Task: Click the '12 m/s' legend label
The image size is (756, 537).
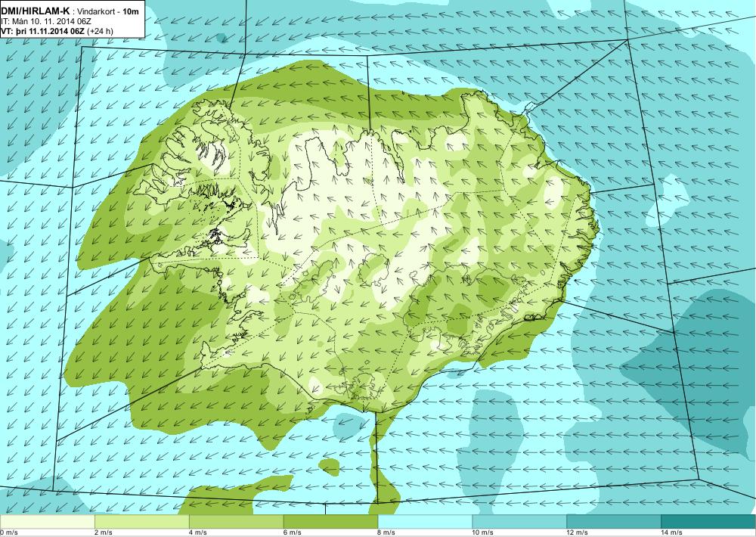Action: [x=578, y=532]
